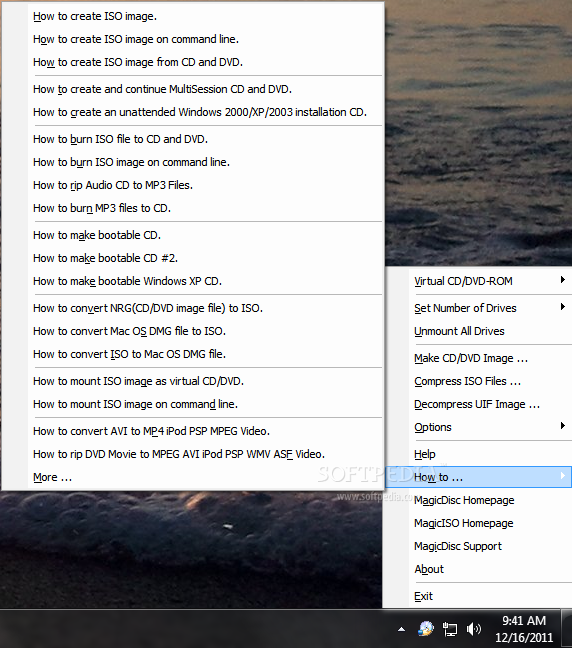Open unattended Windows 2000/XP/2003 installation CD guide

pos(193,112)
